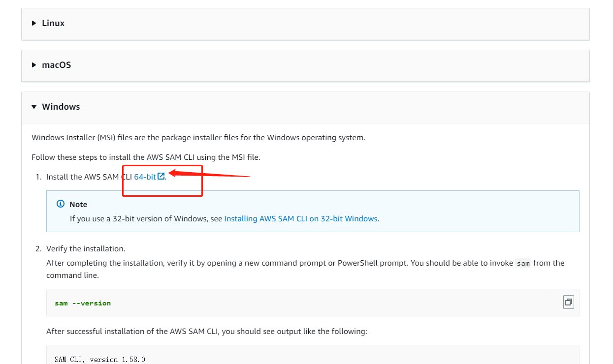Click the macOS heading label

point(56,65)
